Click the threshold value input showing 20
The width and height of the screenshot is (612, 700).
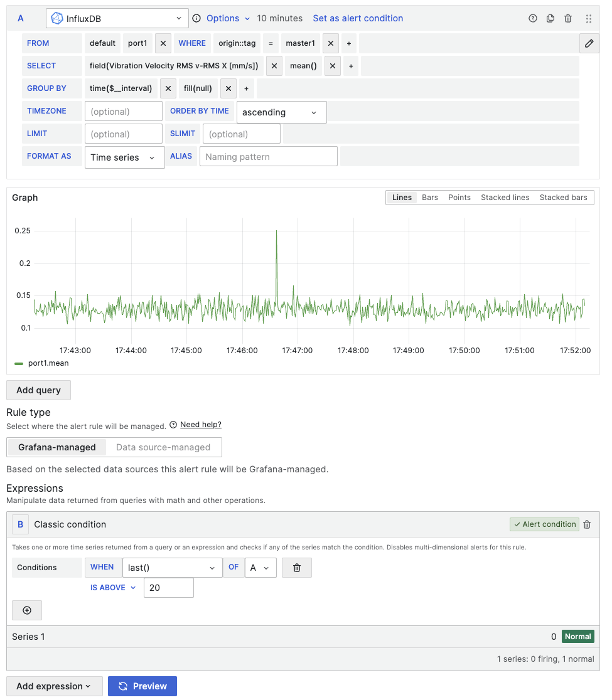pos(168,588)
